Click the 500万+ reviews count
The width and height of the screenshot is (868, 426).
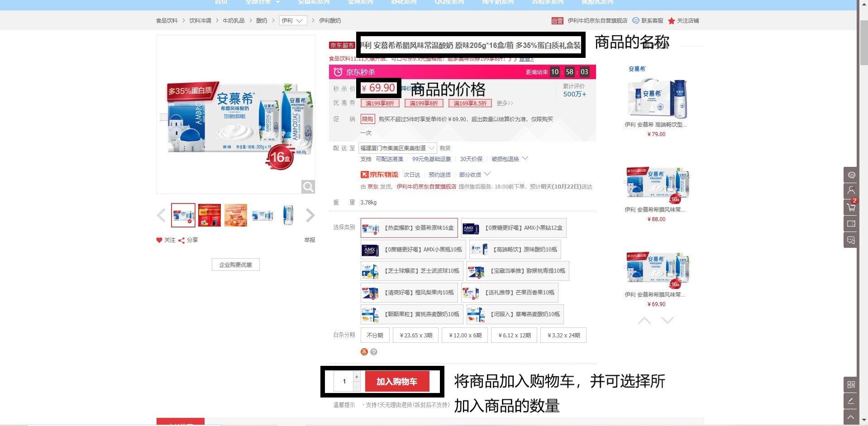point(575,94)
